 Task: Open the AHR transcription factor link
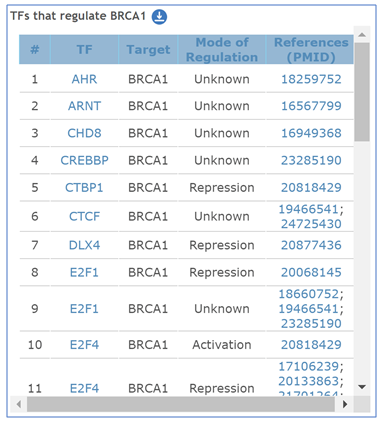click(84, 79)
